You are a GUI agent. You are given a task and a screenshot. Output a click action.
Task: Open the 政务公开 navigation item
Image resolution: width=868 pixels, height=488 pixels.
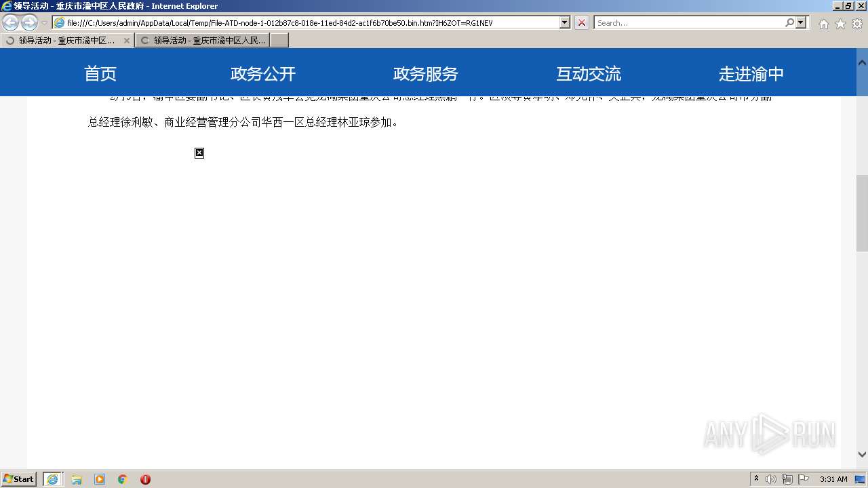[263, 73]
